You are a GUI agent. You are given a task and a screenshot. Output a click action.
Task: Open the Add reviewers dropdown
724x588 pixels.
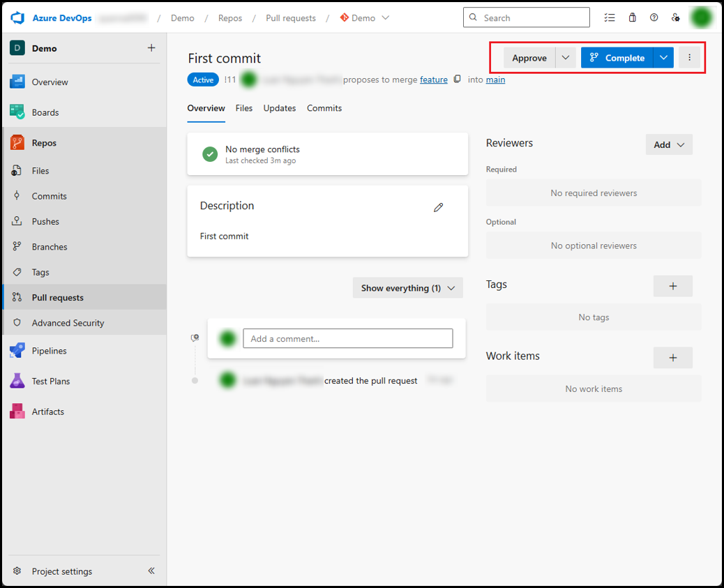tap(669, 144)
